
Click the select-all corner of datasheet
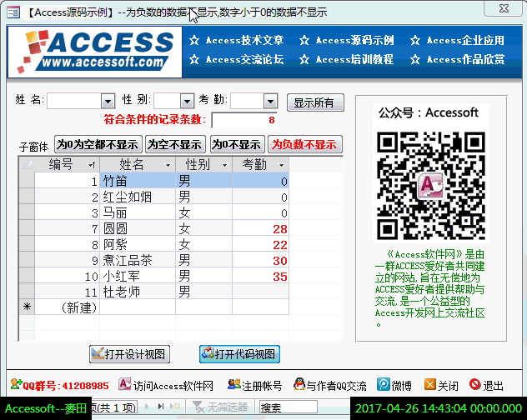(x=27, y=165)
